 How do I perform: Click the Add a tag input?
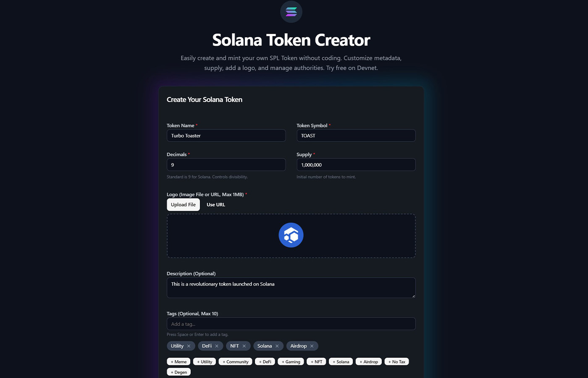click(x=291, y=323)
